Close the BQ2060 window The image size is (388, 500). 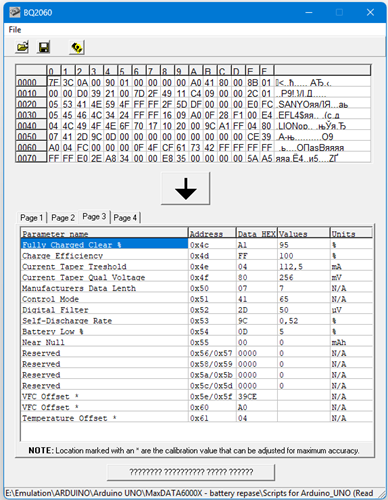point(370,12)
